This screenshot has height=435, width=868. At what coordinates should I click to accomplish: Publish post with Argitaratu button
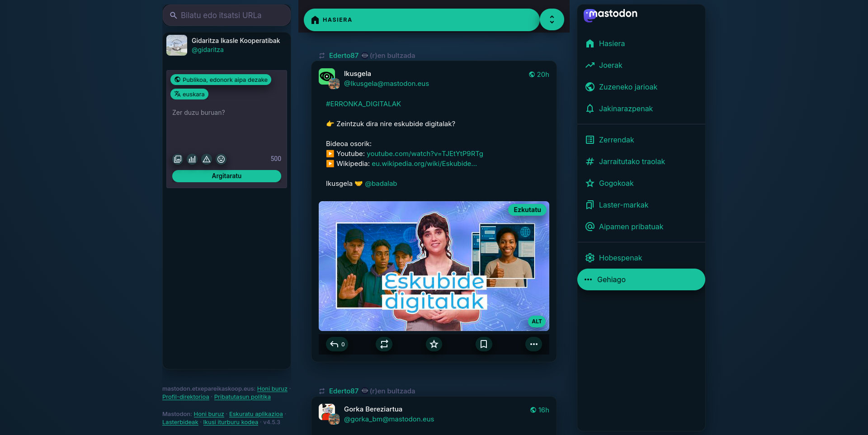pyautogui.click(x=226, y=176)
